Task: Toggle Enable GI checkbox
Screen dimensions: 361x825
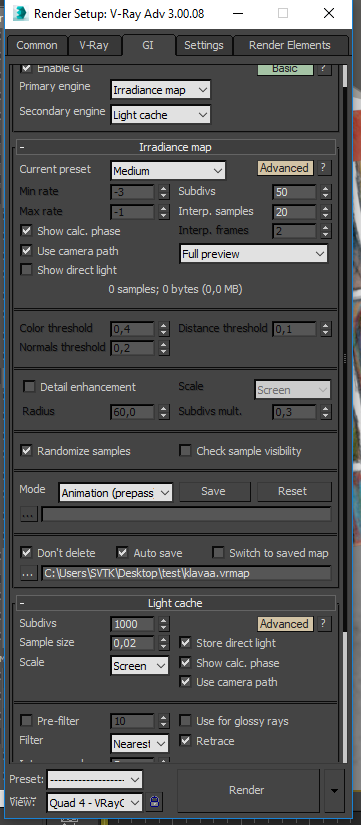Action: click(26, 68)
